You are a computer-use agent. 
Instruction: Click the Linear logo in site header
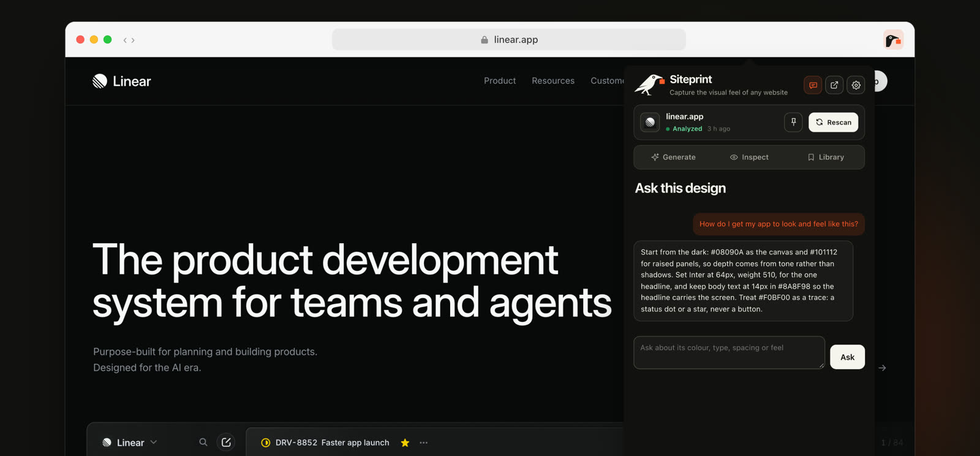(121, 81)
